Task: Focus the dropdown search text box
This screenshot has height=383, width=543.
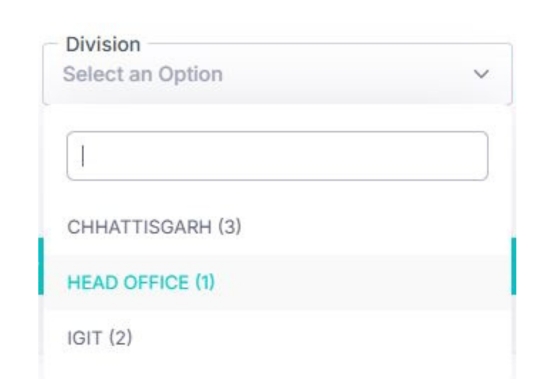Action: point(277,156)
